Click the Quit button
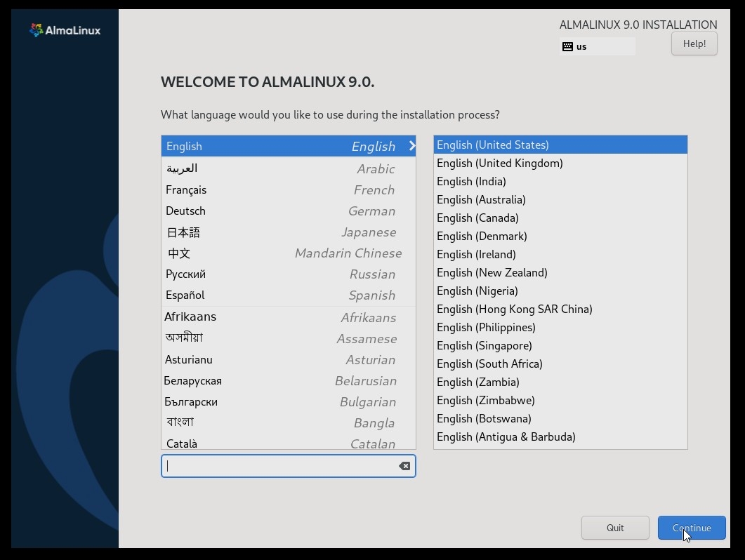Viewport: 745px width, 560px height. coord(615,528)
